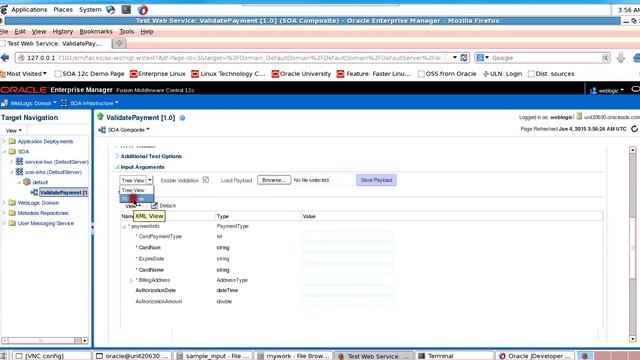Expand the Additional Test Options section

(117, 156)
